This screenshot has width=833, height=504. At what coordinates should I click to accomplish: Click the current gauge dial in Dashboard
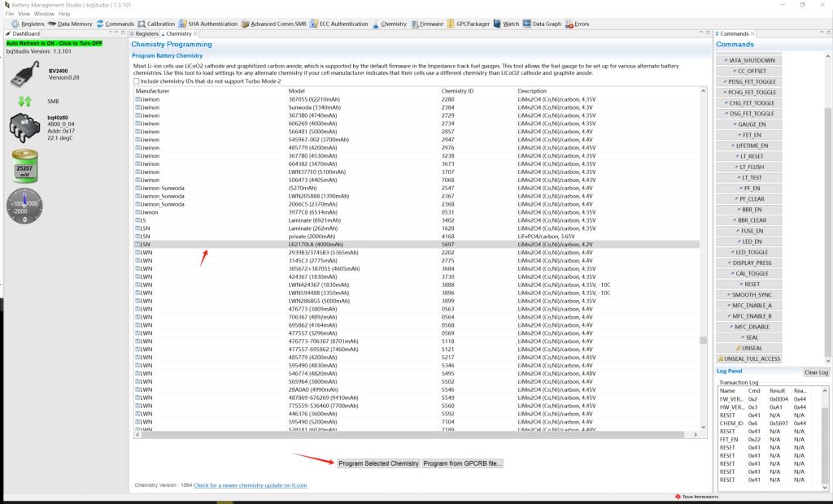click(x=24, y=206)
